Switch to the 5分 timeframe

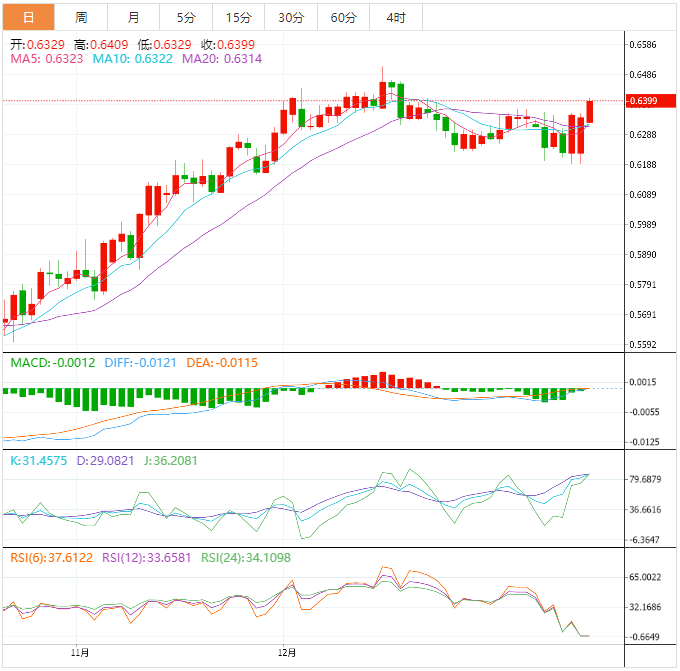coord(186,17)
